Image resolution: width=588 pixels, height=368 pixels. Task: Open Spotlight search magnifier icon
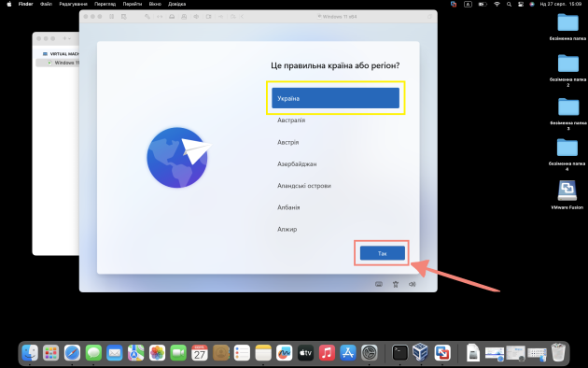click(x=509, y=4)
